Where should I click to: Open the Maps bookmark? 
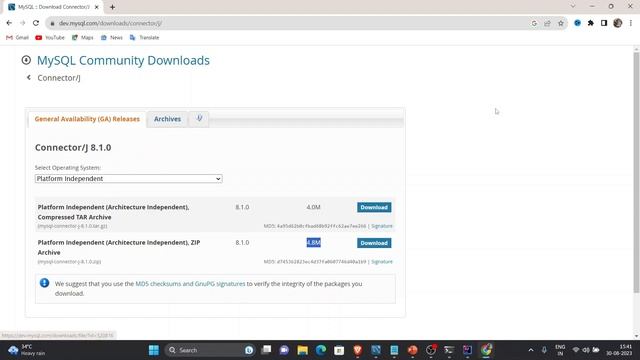tap(82, 38)
